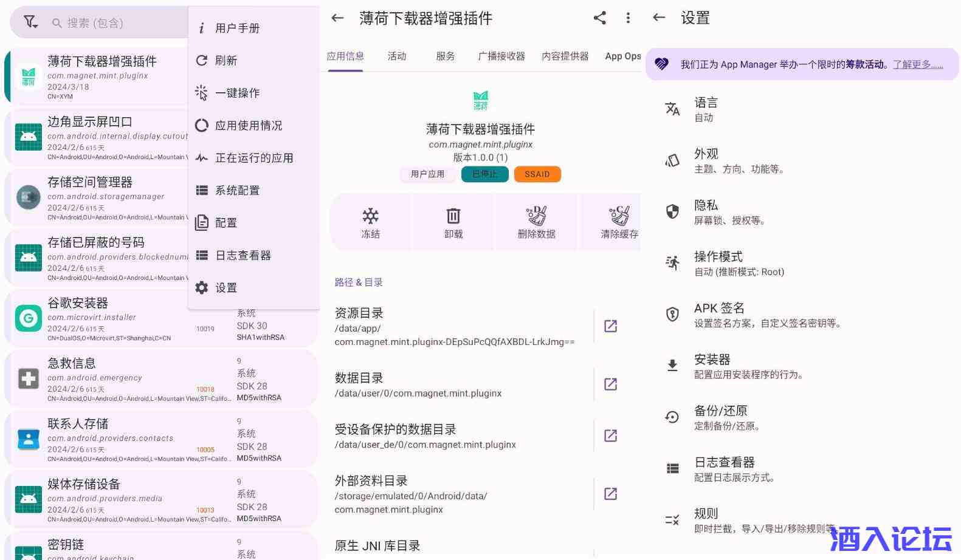Tap the share icon in app details header
Screen dimensions: 961x560
coord(599,18)
